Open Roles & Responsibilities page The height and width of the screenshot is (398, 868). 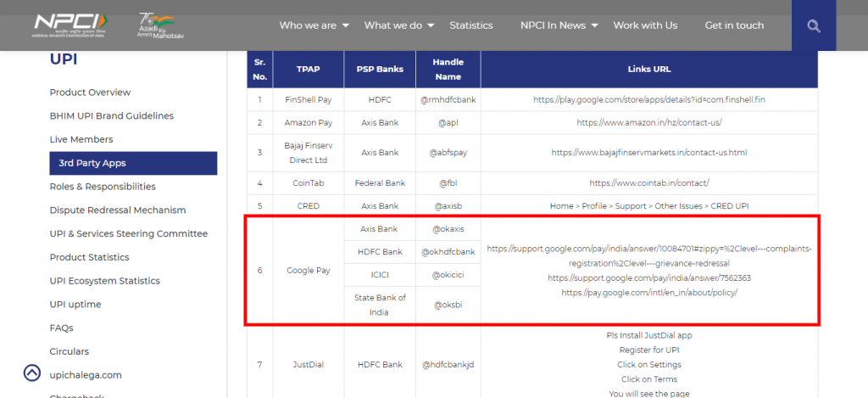coord(103,186)
